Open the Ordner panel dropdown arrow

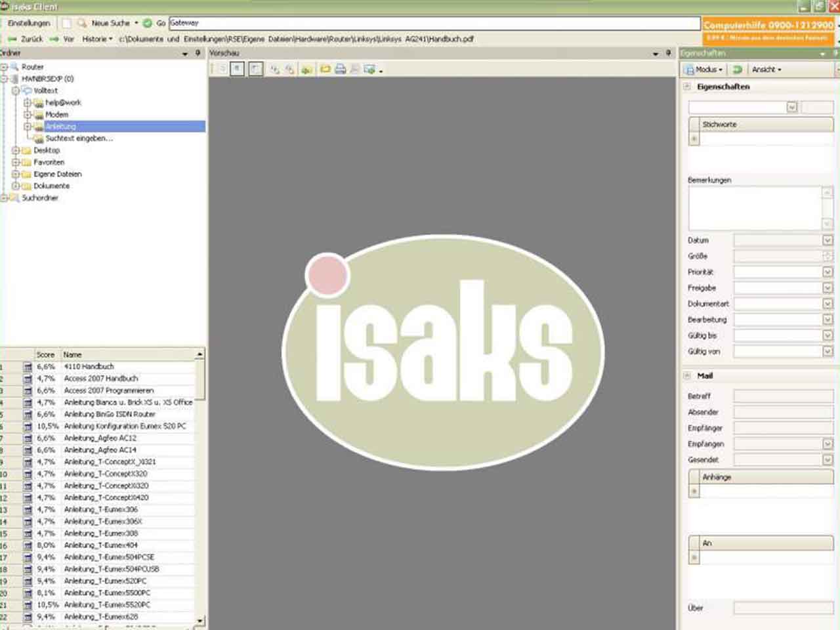(185, 54)
